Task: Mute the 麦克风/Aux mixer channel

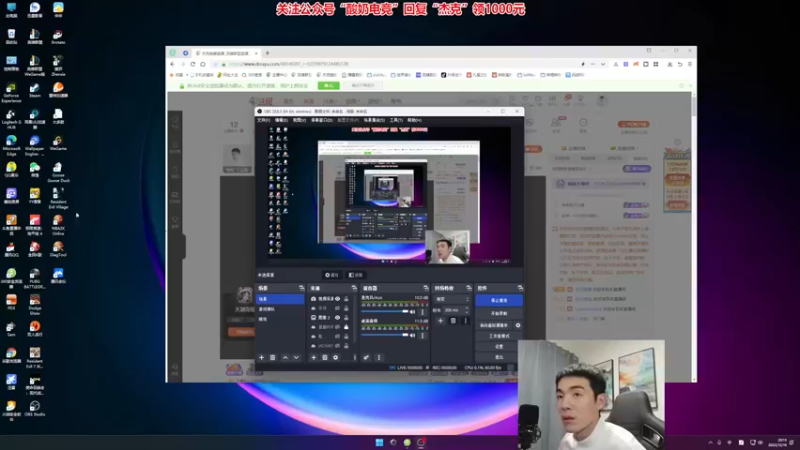Action: coord(412,312)
